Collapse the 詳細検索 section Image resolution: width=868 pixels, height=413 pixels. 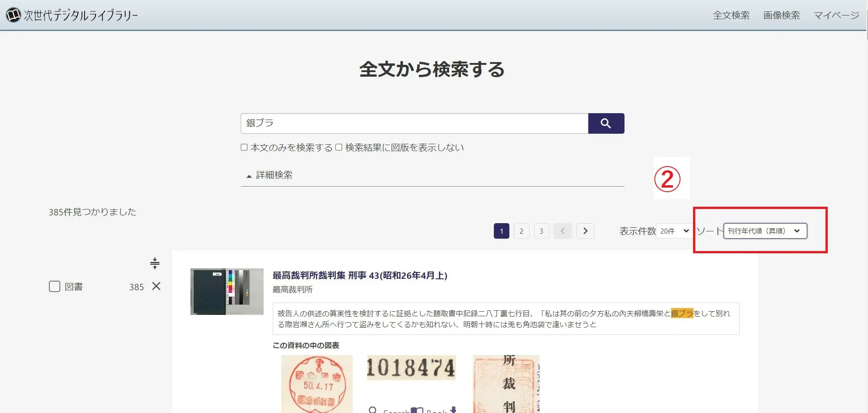coord(270,175)
